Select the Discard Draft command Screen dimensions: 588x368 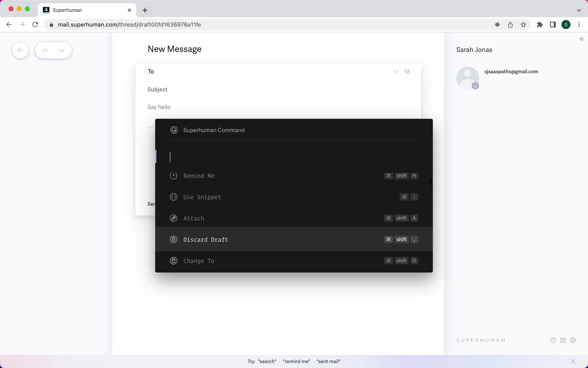[294, 239]
